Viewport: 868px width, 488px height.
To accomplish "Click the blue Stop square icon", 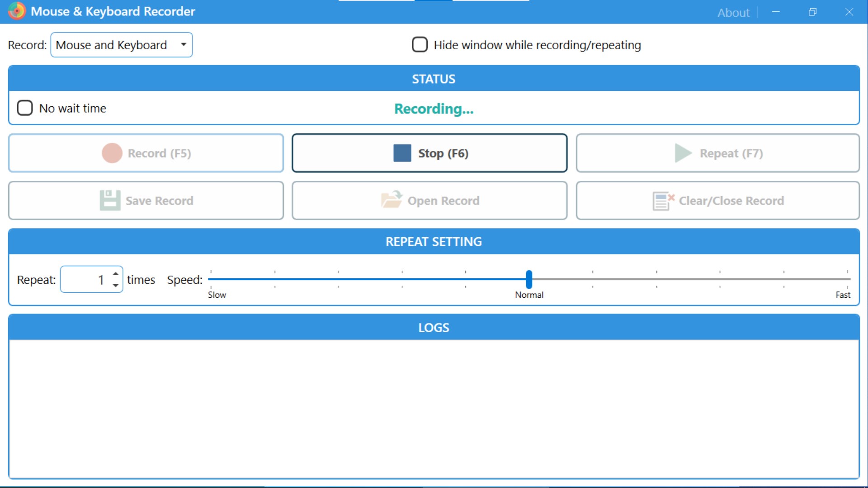I will tap(402, 153).
